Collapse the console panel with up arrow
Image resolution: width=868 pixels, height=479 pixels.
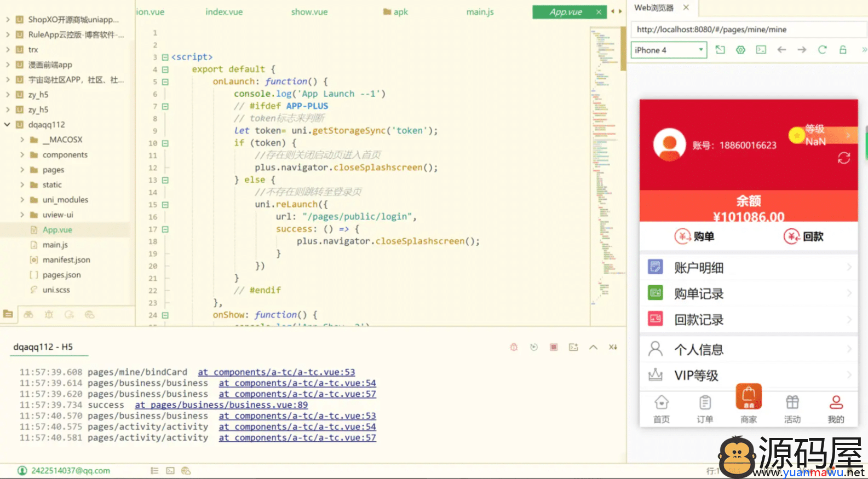click(593, 347)
